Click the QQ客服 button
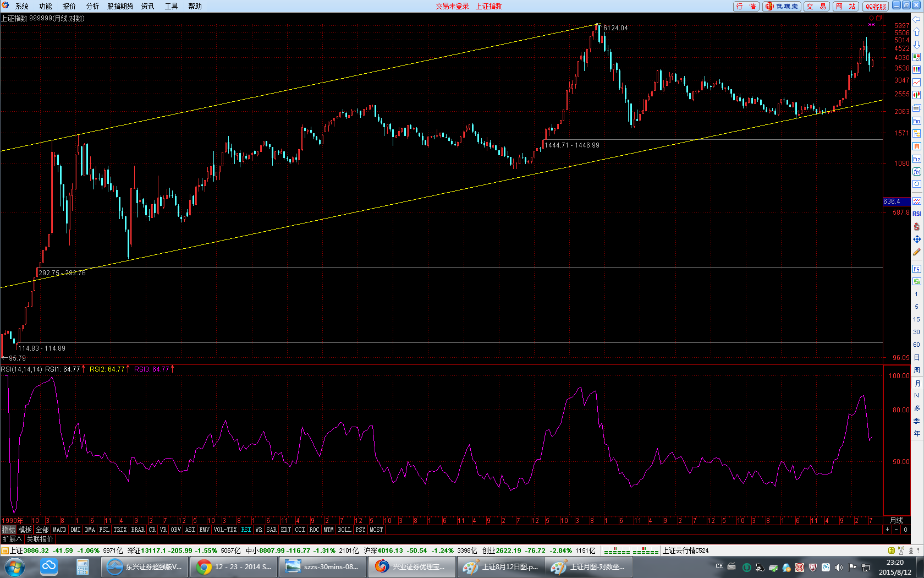Image resolution: width=924 pixels, height=578 pixels. pos(875,6)
